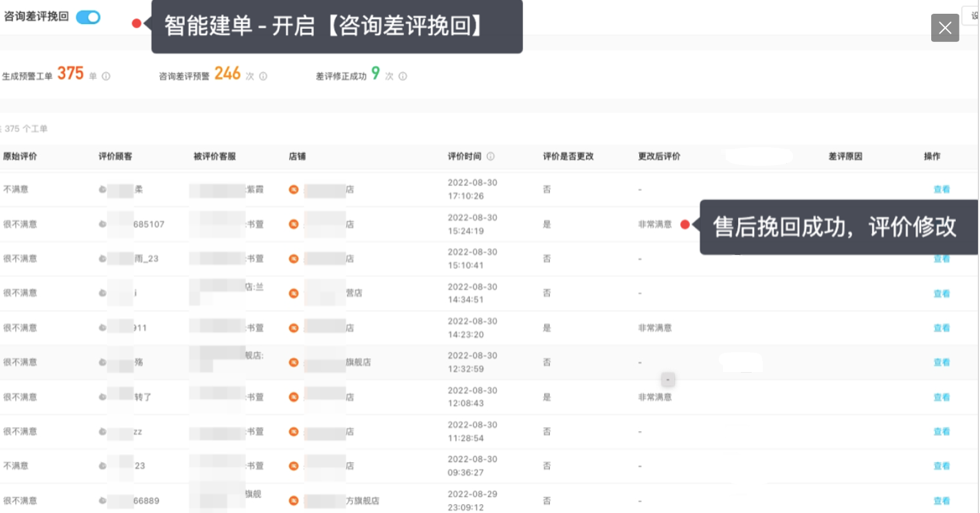Image resolution: width=980 pixels, height=513 pixels.
Task: Click store icon in the 15:24:19 row
Action: [293, 224]
